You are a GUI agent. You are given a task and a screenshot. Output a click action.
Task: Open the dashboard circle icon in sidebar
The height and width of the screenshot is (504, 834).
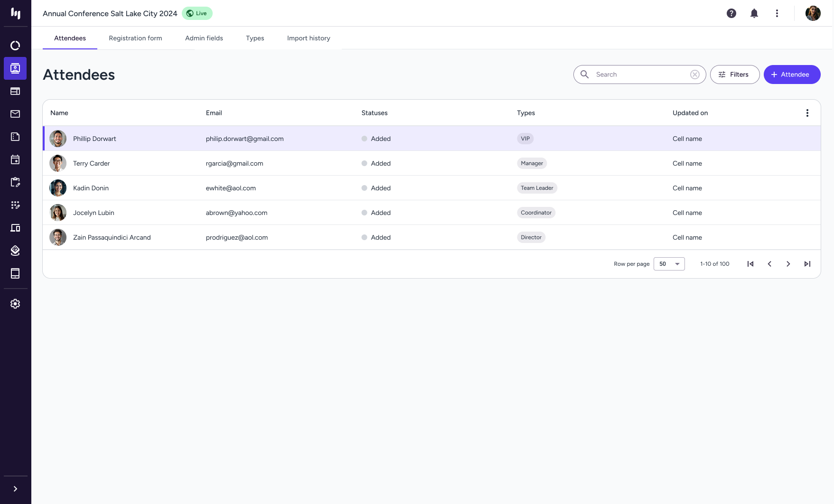(x=15, y=46)
